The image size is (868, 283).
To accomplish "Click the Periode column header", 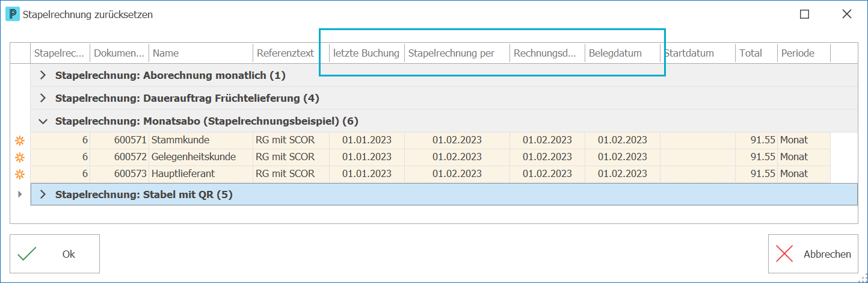I will point(804,53).
